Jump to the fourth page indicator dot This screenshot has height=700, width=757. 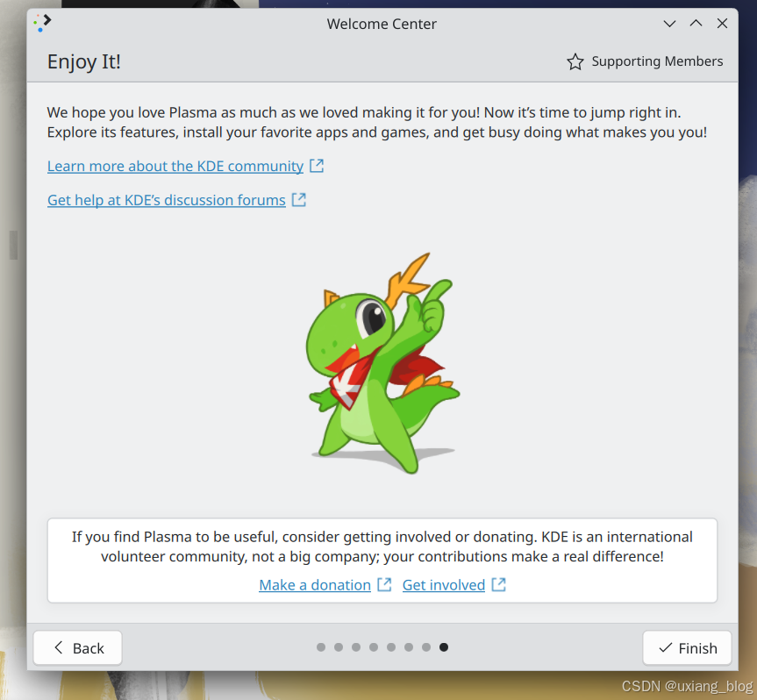click(374, 646)
